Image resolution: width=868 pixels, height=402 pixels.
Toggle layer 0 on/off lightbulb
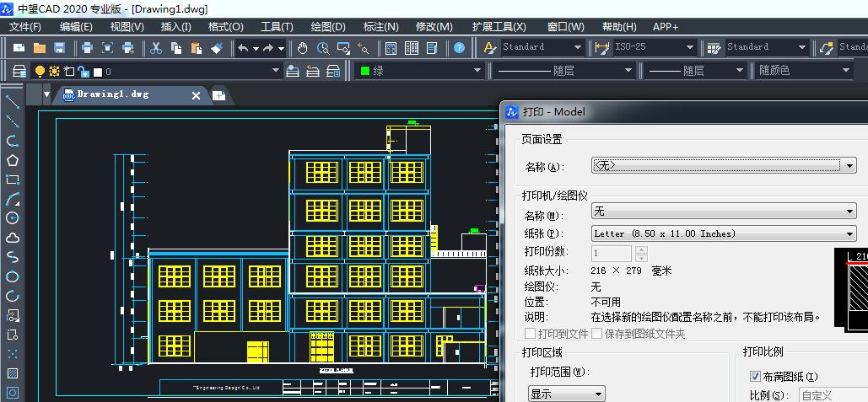40,72
